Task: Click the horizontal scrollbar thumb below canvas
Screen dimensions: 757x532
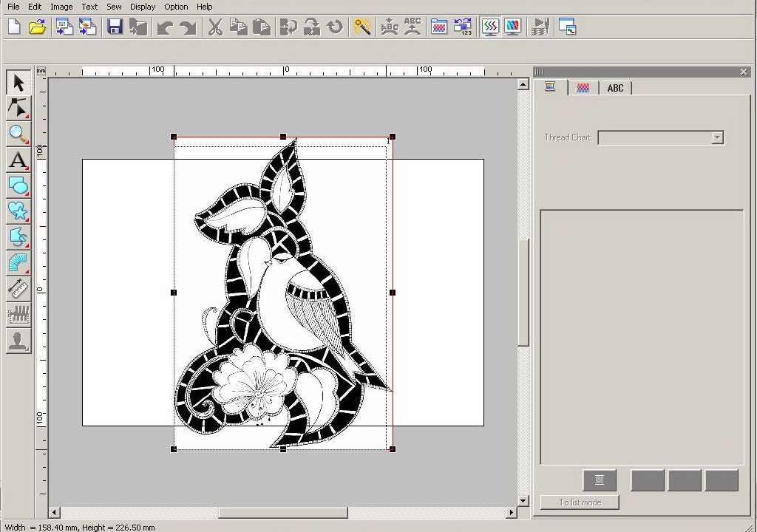Action: pos(282,512)
